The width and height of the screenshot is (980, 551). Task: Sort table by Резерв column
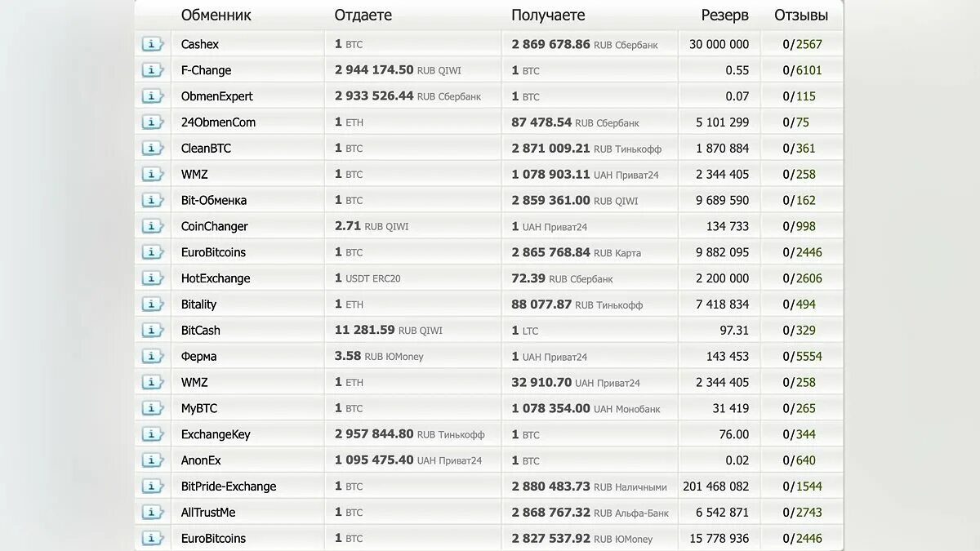click(724, 16)
